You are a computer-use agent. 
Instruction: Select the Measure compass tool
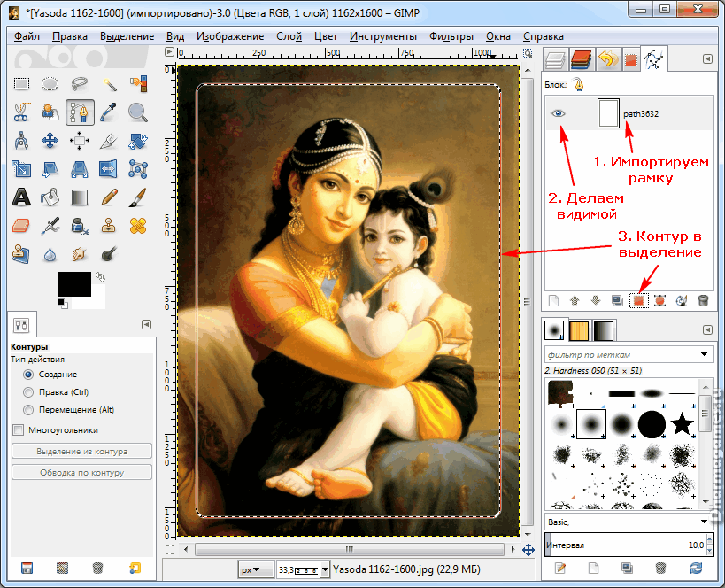coord(21,141)
